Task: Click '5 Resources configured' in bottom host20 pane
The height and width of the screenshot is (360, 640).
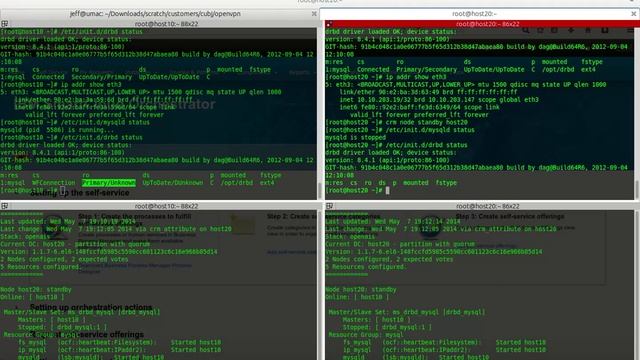Action: (x=366, y=267)
